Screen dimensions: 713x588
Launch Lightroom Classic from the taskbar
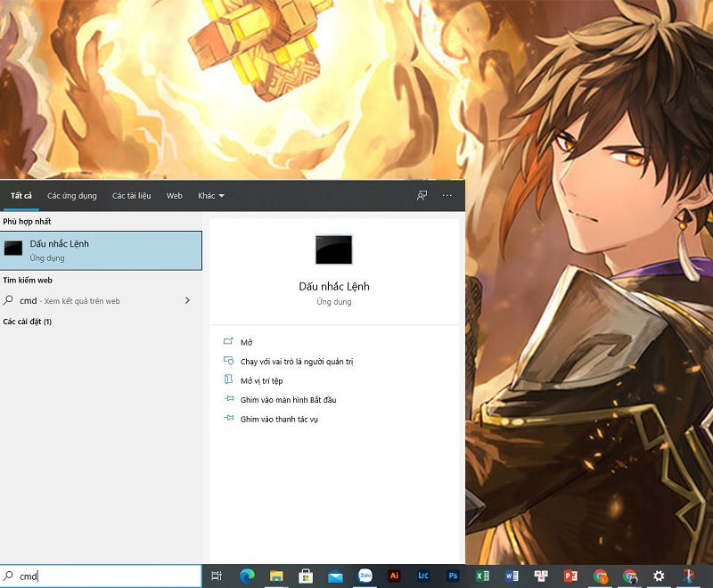(x=423, y=576)
